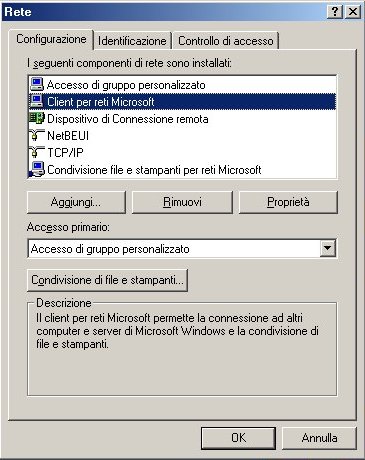Click the NetBEUI protocol icon
Image resolution: width=365 pixels, height=460 pixels.
point(37,135)
